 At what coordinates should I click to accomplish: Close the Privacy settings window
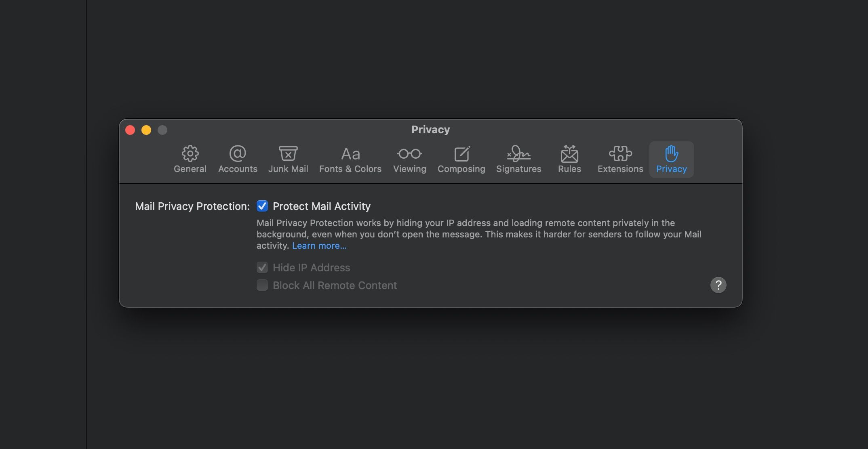point(130,130)
